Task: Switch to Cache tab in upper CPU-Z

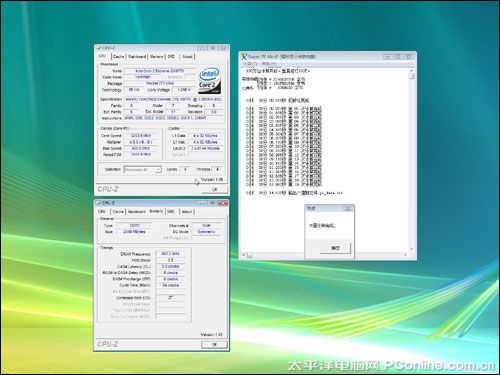Action: click(119, 57)
